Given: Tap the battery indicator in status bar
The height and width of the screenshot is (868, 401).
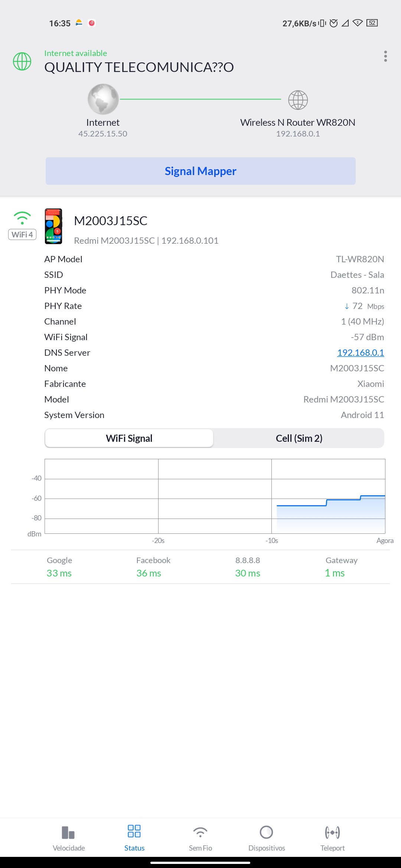Looking at the screenshot, I should pyautogui.click(x=372, y=23).
